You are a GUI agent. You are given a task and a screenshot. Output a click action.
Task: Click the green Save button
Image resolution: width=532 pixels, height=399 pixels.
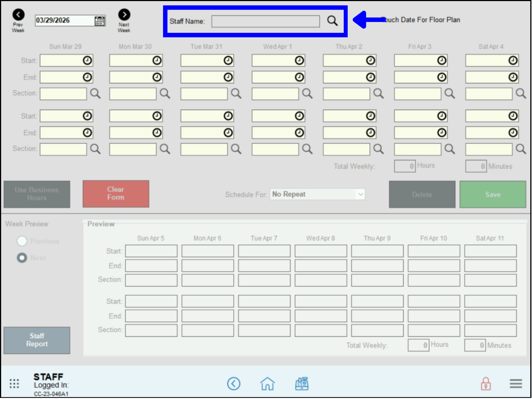pyautogui.click(x=493, y=194)
